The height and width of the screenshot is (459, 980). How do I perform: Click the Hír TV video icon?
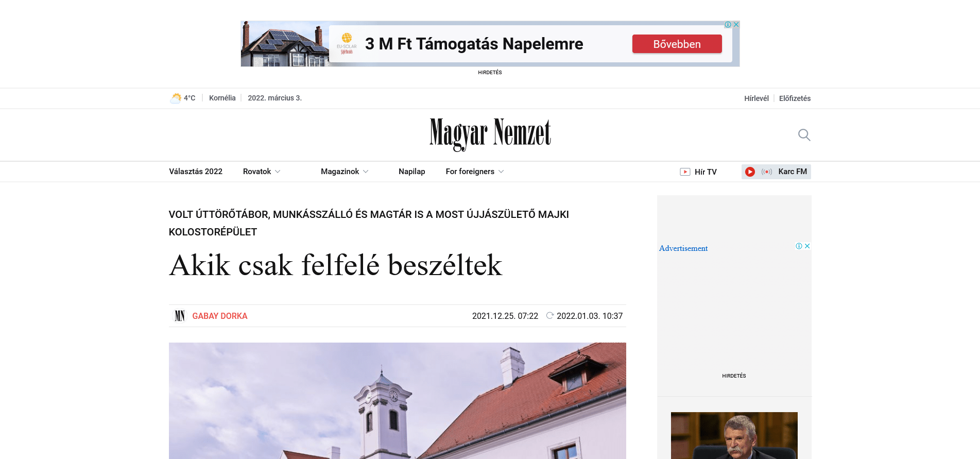[685, 172]
